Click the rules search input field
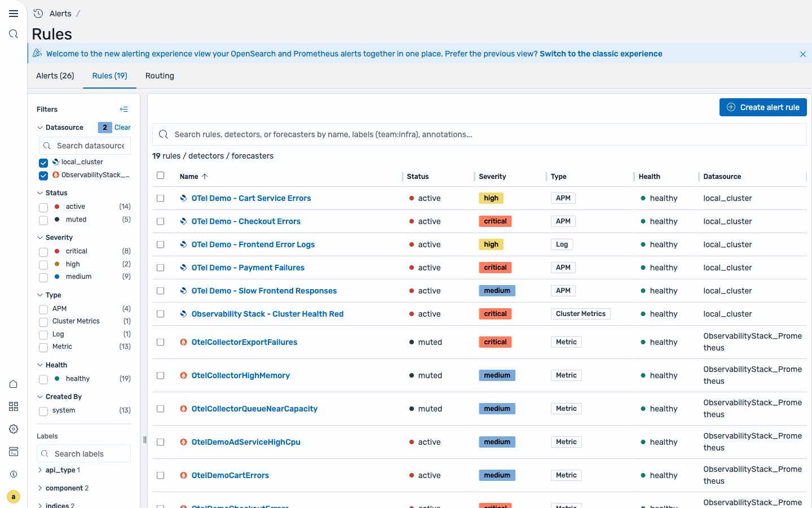This screenshot has height=508, width=812. [479, 134]
